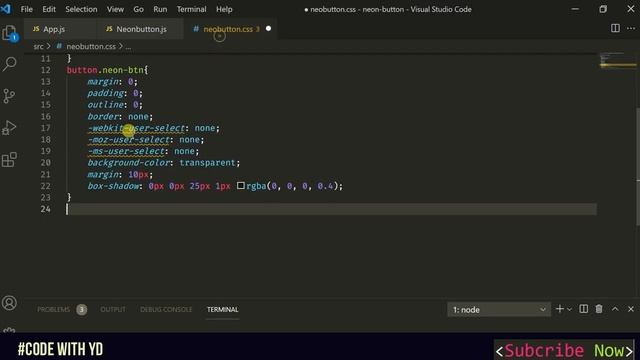Click the unsaved dot on neobutton.css tab
640x360 pixels.
tap(268, 29)
